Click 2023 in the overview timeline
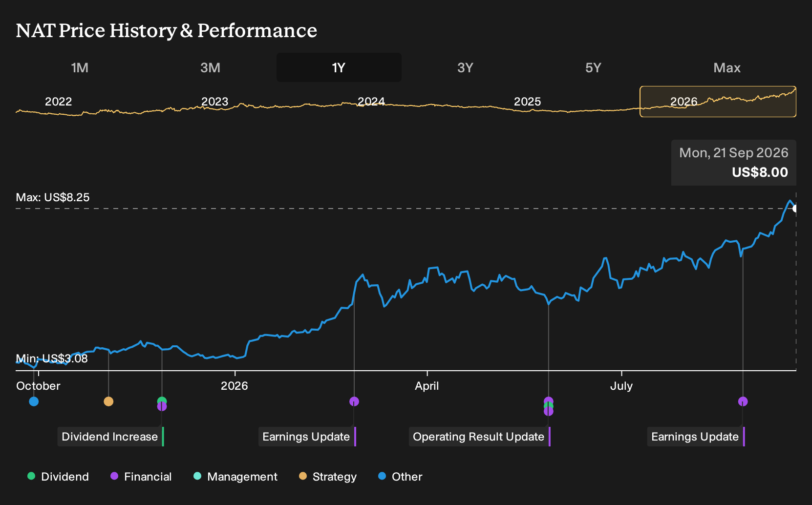812x505 pixels. pyautogui.click(x=215, y=102)
